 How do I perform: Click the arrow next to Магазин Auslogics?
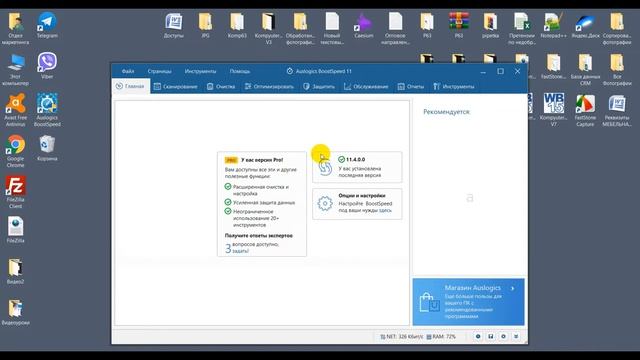(513, 288)
